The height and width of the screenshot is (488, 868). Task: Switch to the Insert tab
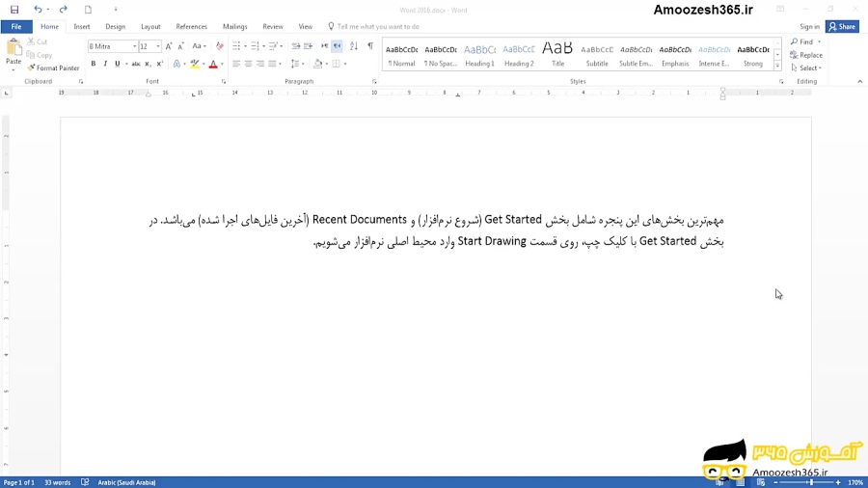[81, 27]
